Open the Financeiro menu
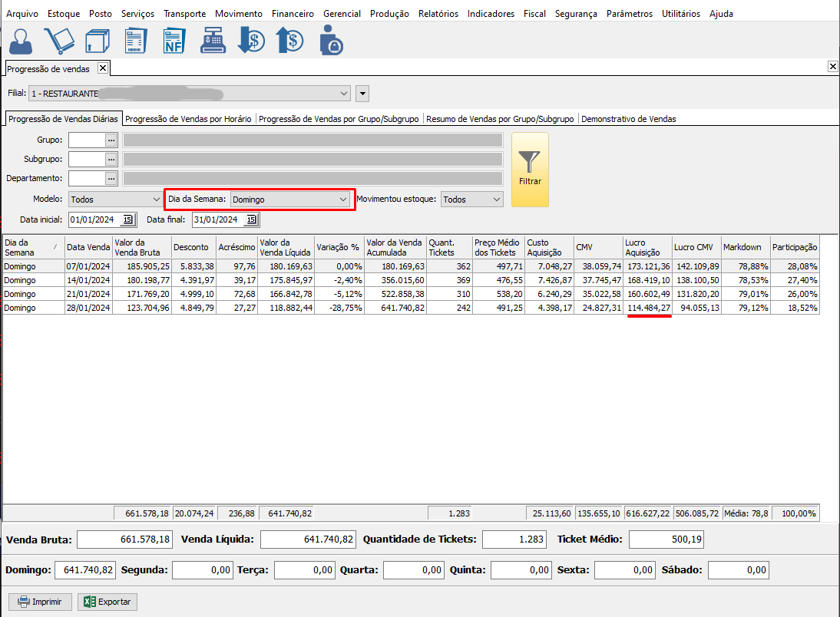This screenshot has width=840, height=617. click(x=293, y=14)
